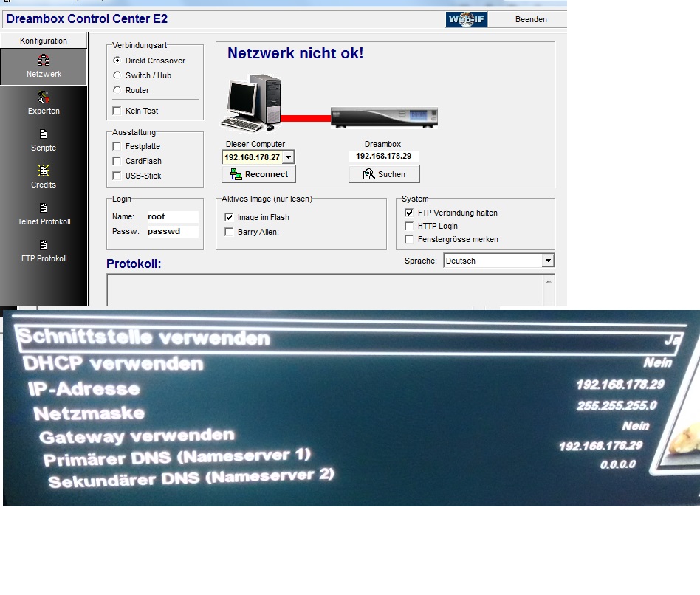Select the Primärer DNS row
The height and width of the screenshot is (595, 700).
coord(343,452)
